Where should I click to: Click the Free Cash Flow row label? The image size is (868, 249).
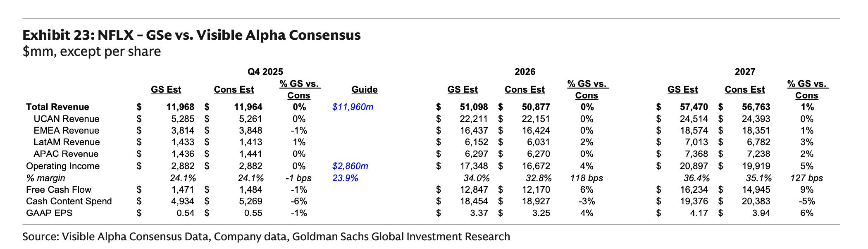pyautogui.click(x=59, y=190)
